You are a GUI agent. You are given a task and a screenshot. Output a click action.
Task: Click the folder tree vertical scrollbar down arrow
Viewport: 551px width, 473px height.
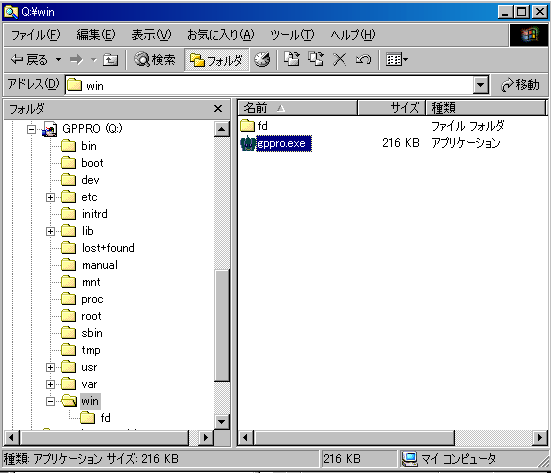(222, 421)
